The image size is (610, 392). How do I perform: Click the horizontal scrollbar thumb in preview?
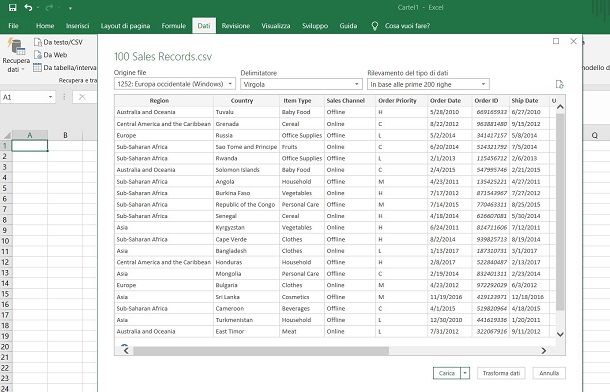tap(261, 351)
